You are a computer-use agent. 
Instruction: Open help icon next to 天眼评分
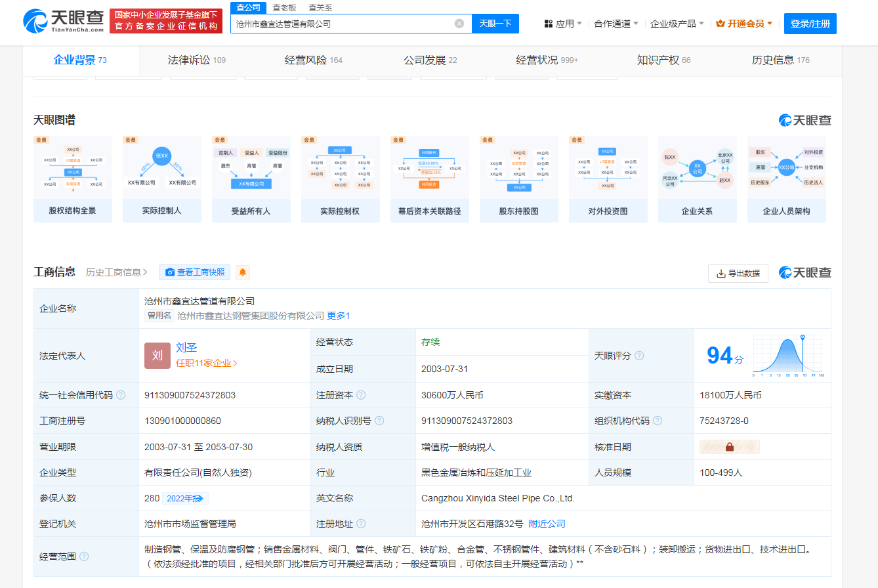point(639,356)
